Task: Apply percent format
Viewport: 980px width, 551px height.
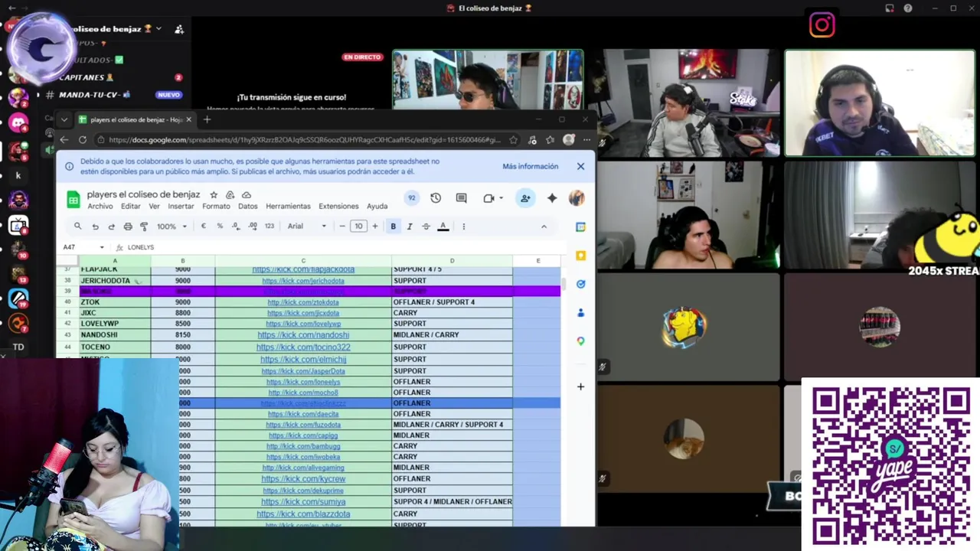Action: point(220,227)
